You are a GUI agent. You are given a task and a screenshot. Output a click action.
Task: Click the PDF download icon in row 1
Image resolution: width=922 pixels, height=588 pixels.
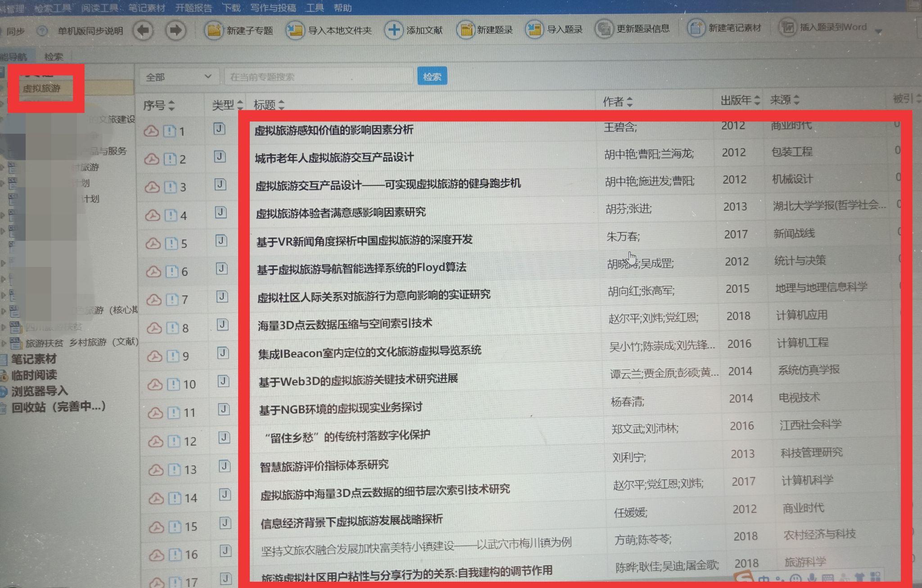pyautogui.click(x=151, y=131)
